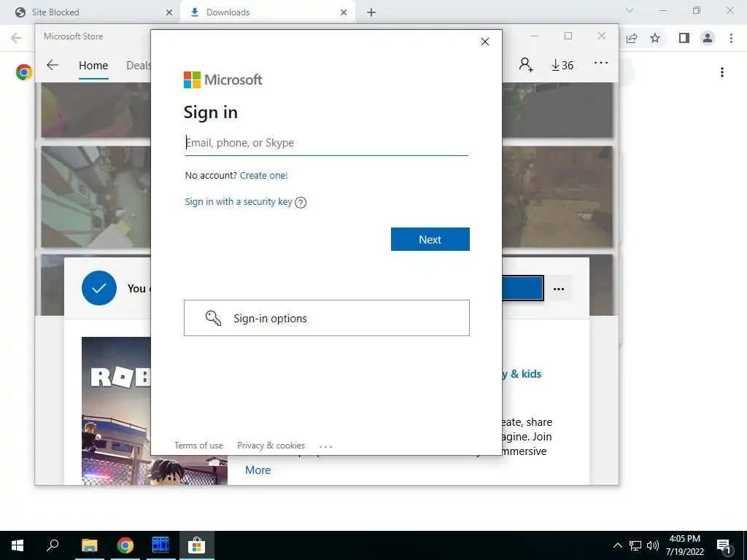
Task: Switch to Site Blocked Chrome tab
Action: [x=90, y=12]
